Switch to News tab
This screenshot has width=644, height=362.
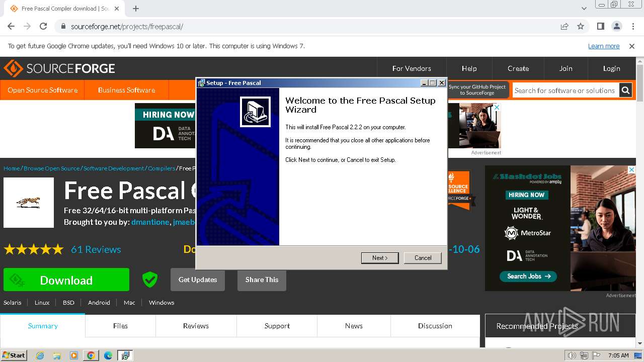354,326
